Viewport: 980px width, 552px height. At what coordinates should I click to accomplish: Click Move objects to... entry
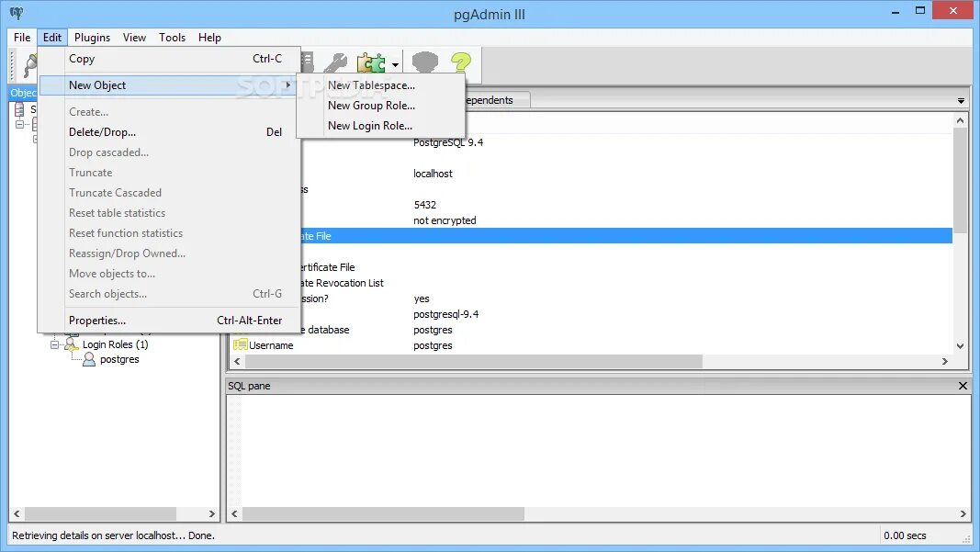(x=170, y=274)
